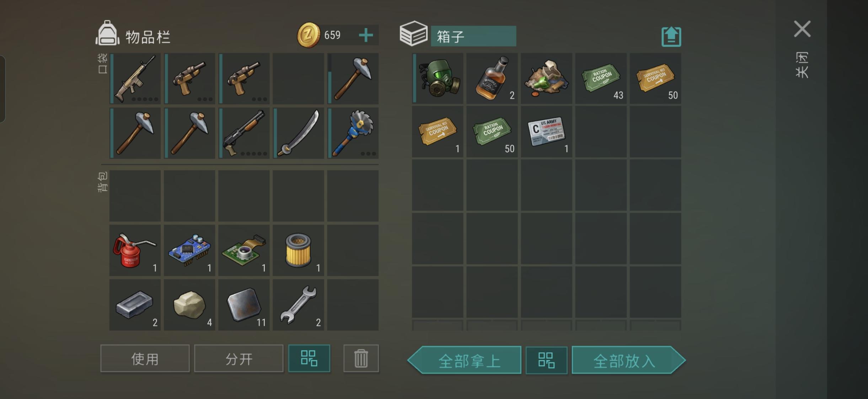Click the 箱子 chest name field
Viewport: 868px width, 399px height.
(x=473, y=36)
